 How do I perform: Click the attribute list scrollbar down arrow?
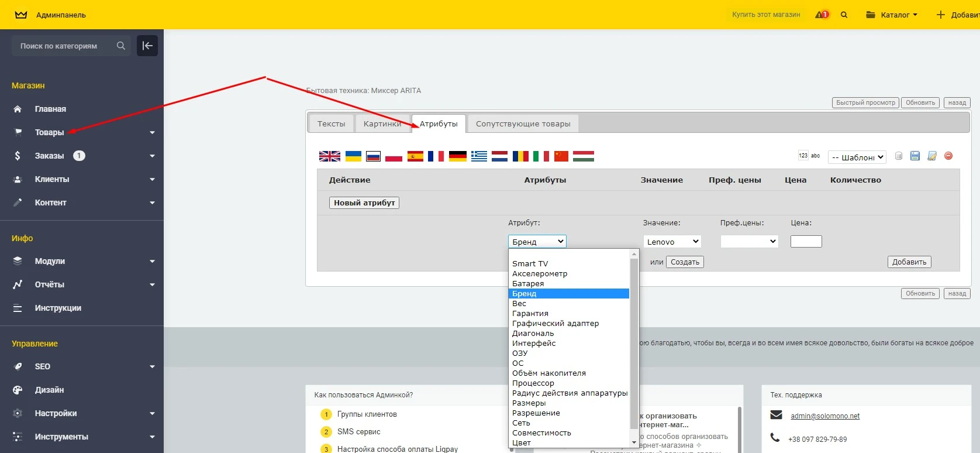[x=634, y=442]
